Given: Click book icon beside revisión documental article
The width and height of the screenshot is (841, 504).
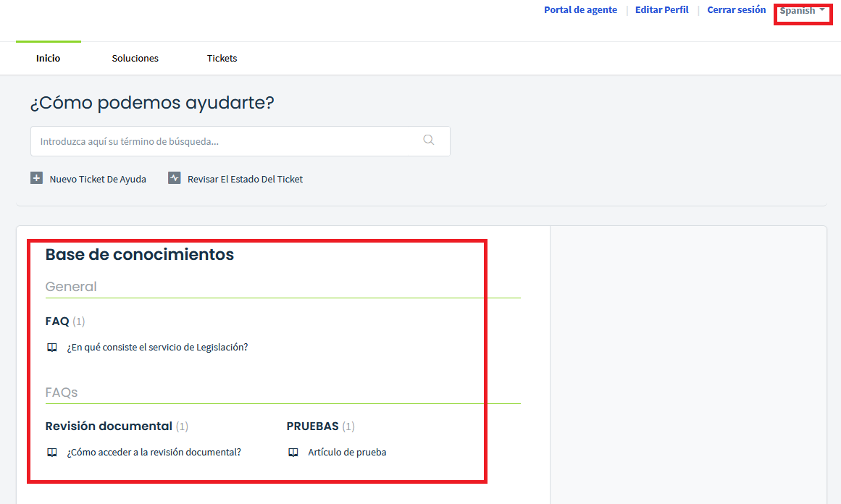Looking at the screenshot, I should click(52, 453).
